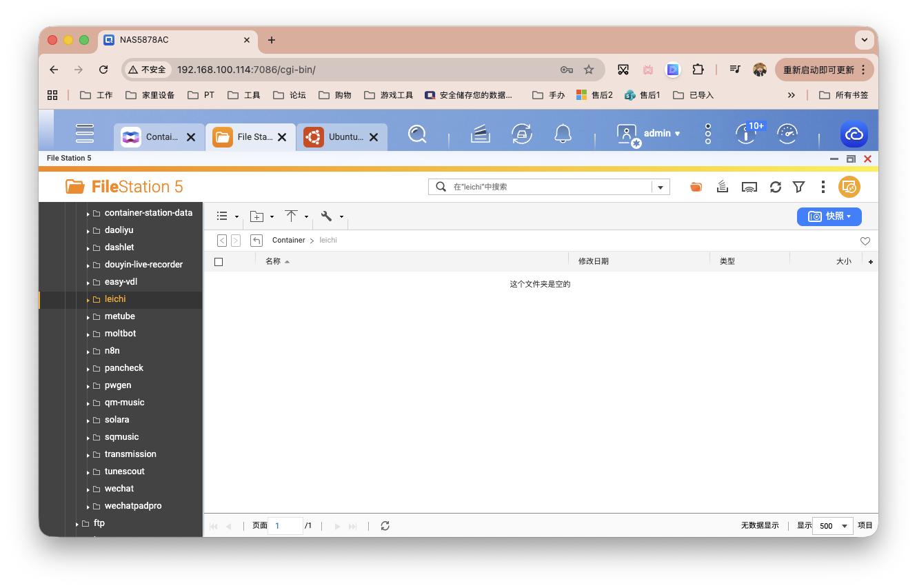Click the upload arrow icon in the toolbar

point(292,216)
